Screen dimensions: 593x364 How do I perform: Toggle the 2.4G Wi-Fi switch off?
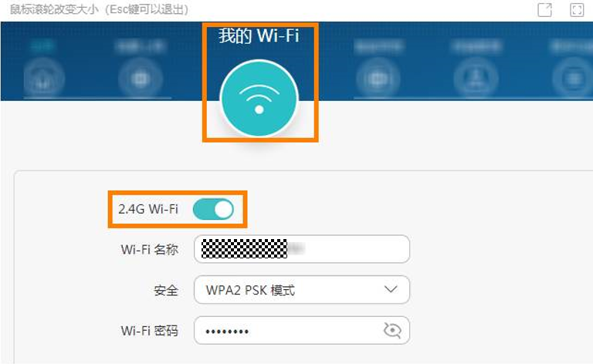click(x=213, y=209)
